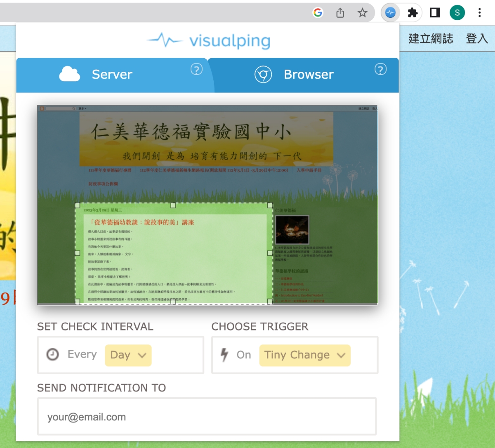Open Chrome's three-dot menu
The width and height of the screenshot is (495, 448).
(x=479, y=13)
